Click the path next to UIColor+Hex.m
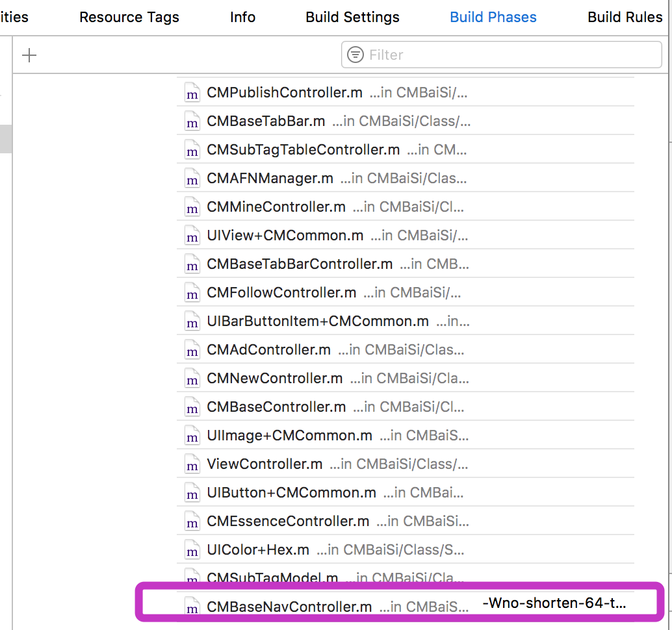 (390, 550)
